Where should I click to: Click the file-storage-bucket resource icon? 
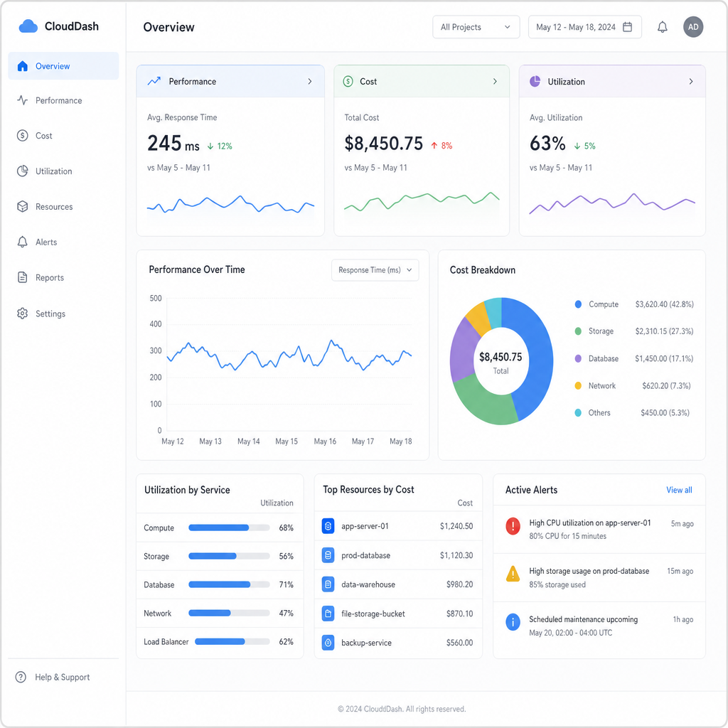(x=328, y=614)
